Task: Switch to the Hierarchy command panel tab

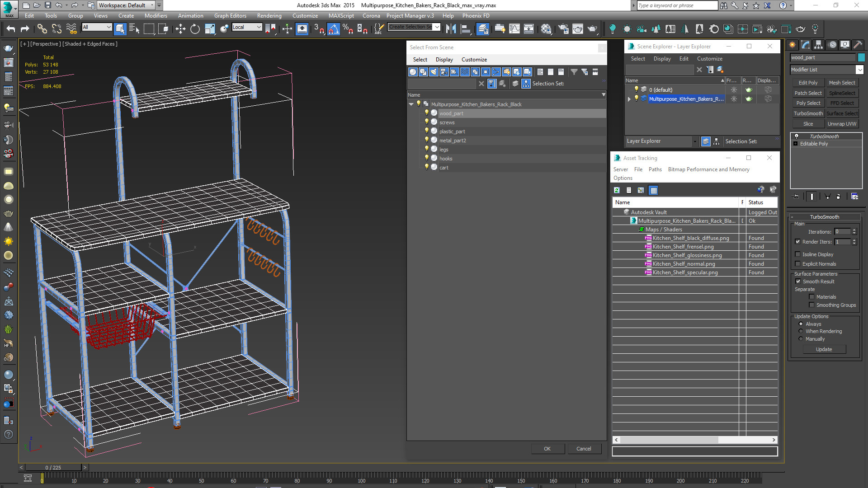Action: click(819, 45)
